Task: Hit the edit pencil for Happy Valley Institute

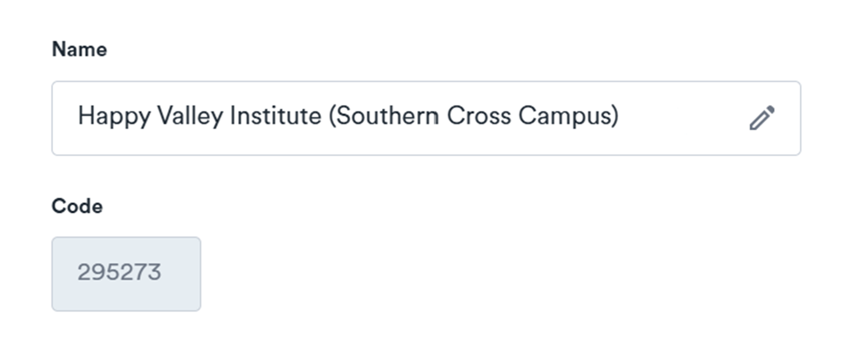Action: tap(761, 118)
